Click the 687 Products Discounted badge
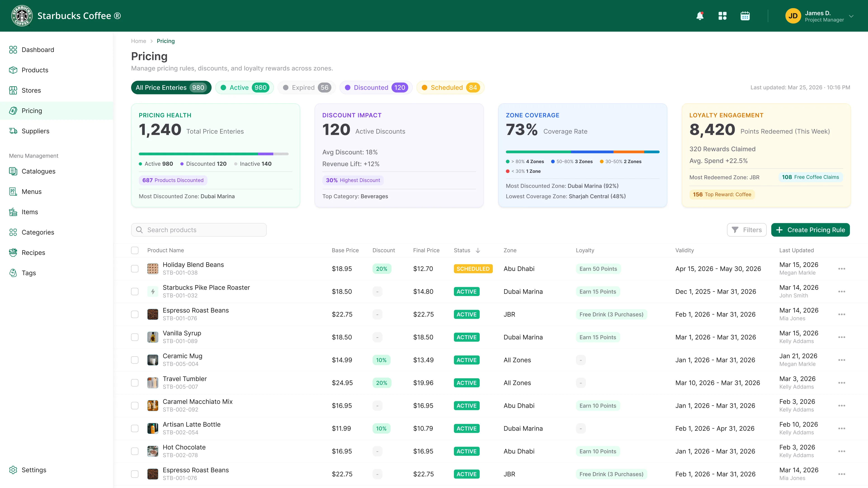 pos(173,180)
